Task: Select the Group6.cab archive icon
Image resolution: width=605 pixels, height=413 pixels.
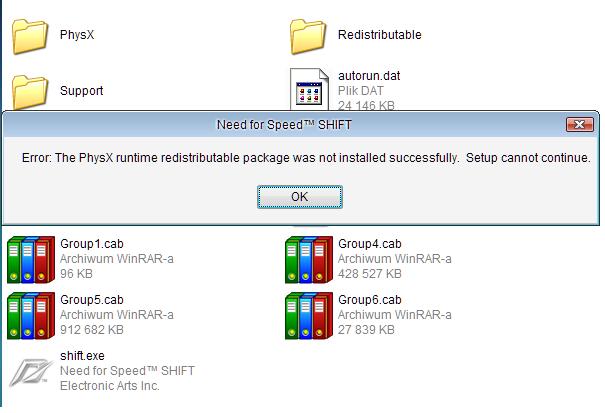Action: point(309,315)
